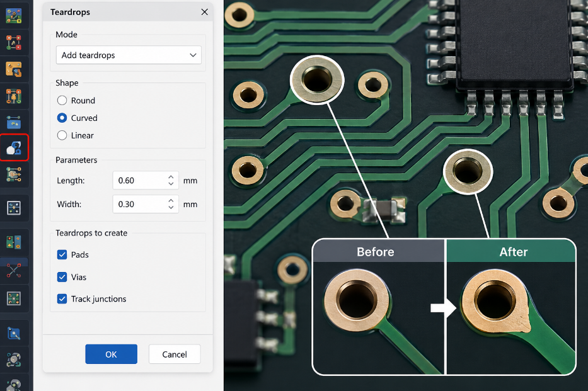588x391 pixels.
Task: Select the square icon with four red-green corner nodes
Action: (x=14, y=43)
